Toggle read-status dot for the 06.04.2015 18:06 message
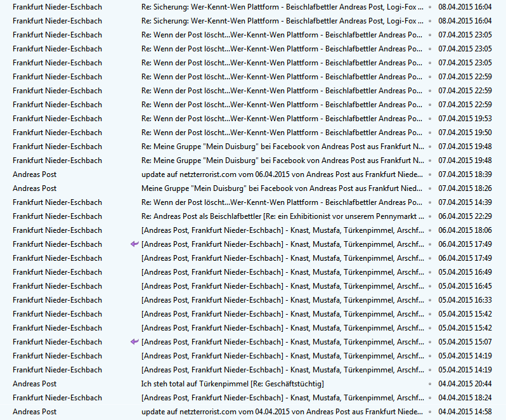Screen dimensions: 506x420 (430, 230)
